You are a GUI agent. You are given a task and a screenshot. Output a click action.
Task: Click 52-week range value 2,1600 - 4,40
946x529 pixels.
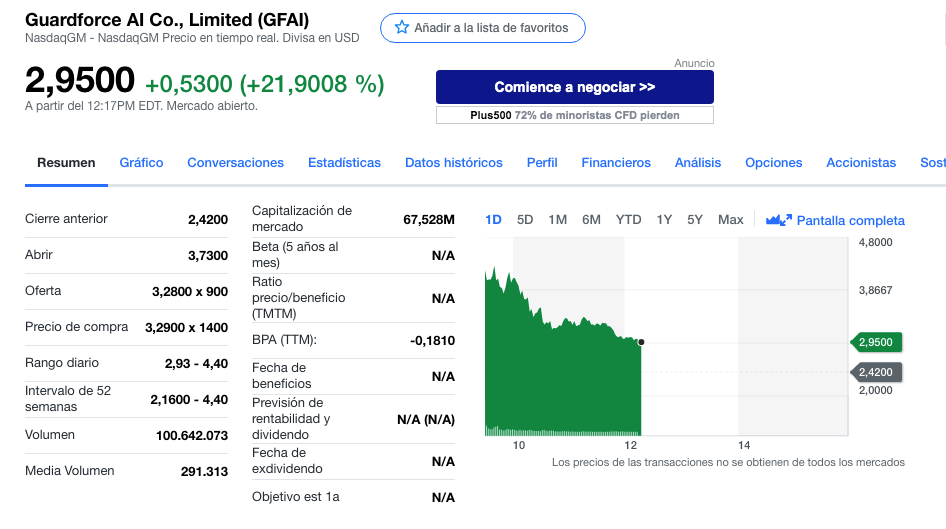pyautogui.click(x=189, y=400)
